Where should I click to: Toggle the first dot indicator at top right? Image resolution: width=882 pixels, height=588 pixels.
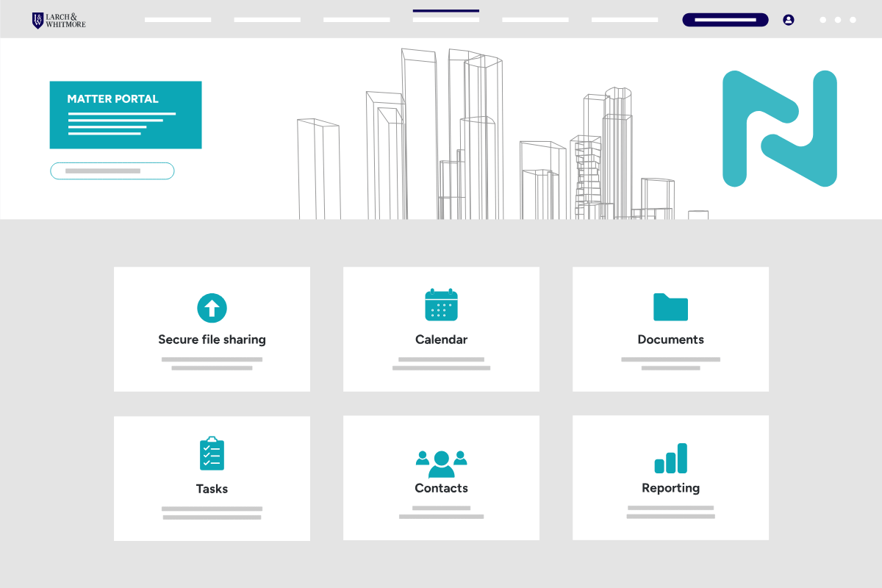click(x=822, y=20)
